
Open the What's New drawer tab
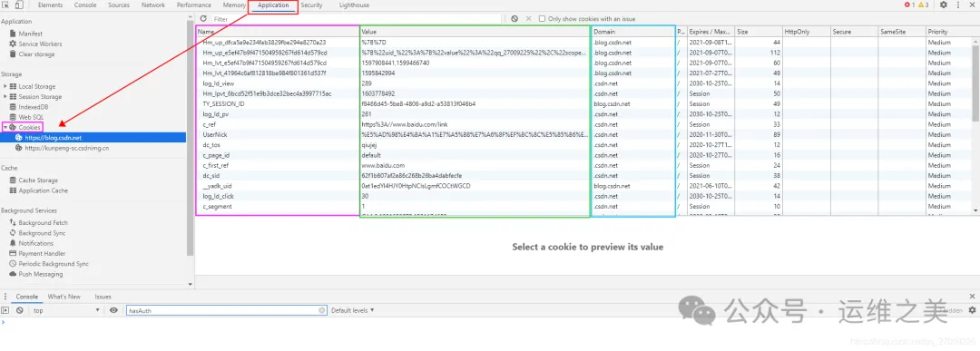tap(64, 297)
